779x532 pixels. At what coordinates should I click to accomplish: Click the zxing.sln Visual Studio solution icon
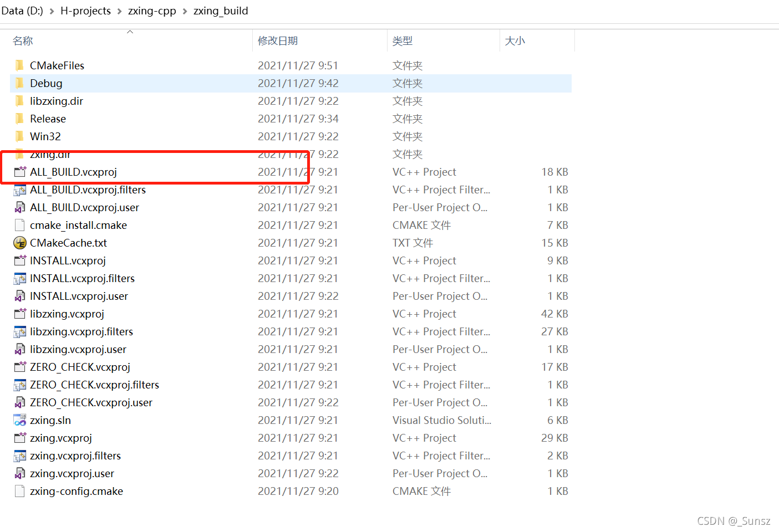pos(20,420)
